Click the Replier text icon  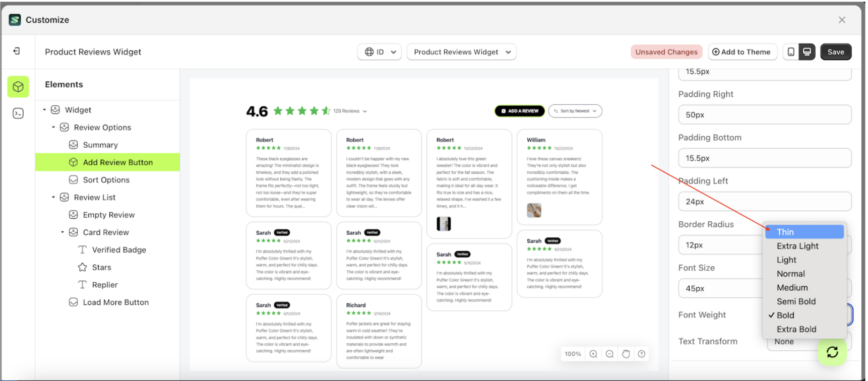click(x=82, y=285)
